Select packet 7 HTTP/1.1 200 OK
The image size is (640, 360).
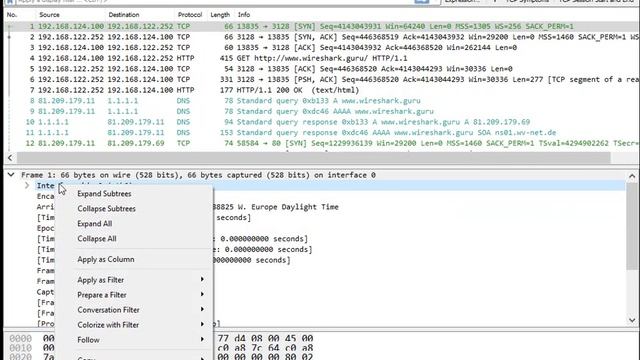point(322,90)
